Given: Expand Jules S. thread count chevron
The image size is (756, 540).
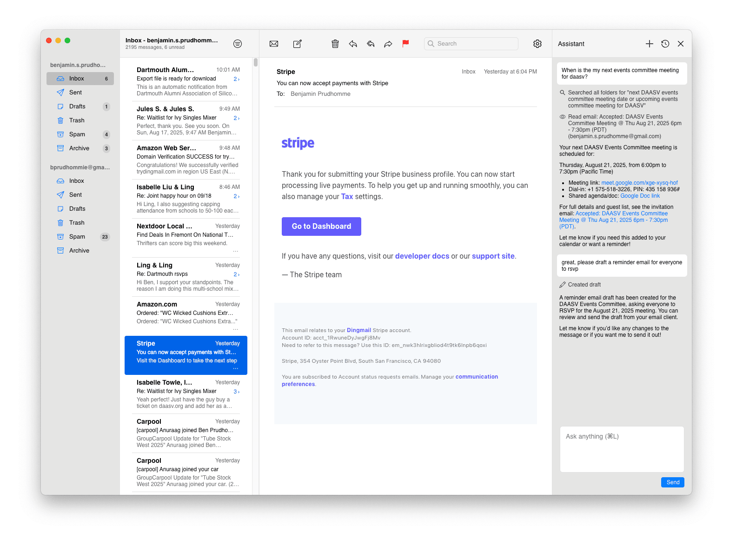Looking at the screenshot, I should (237, 118).
